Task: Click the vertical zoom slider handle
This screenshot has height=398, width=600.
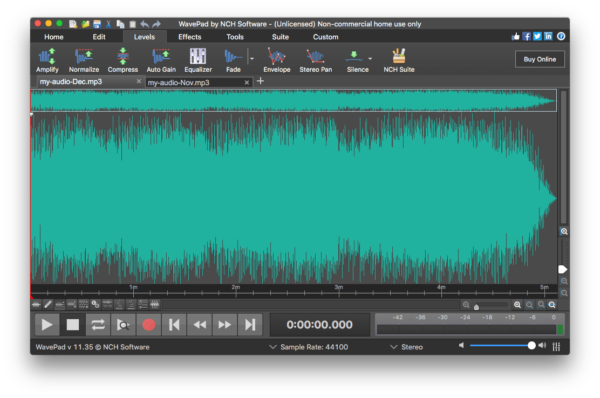Action: pos(562,269)
